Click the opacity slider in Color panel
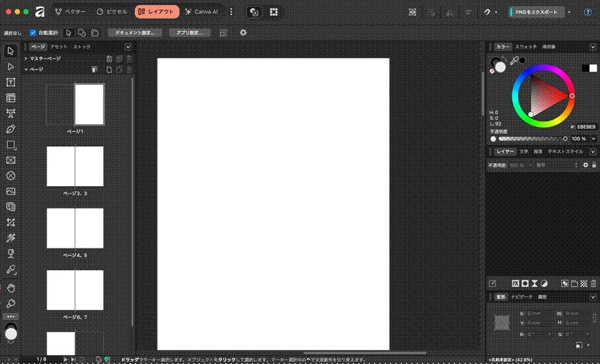The height and width of the screenshot is (364, 600). point(533,139)
